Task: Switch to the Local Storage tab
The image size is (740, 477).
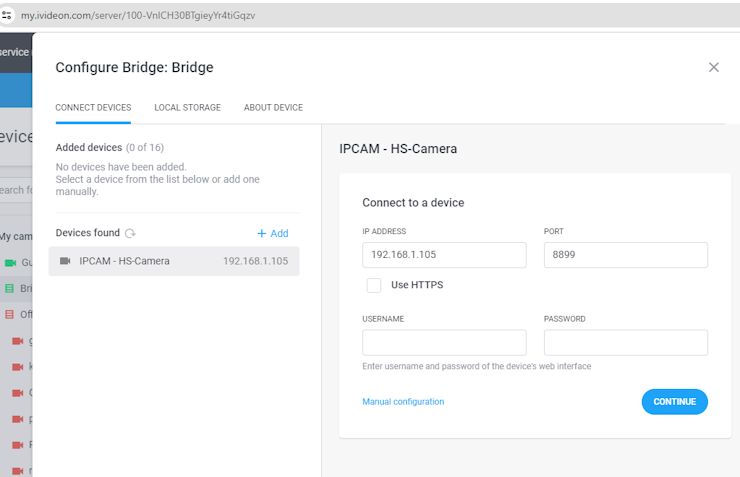Action: pos(187,108)
